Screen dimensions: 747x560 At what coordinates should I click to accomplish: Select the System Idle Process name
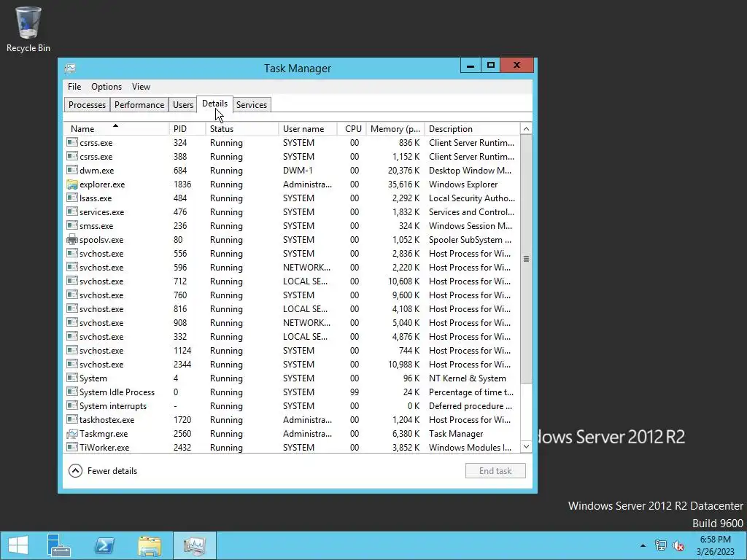tap(117, 392)
